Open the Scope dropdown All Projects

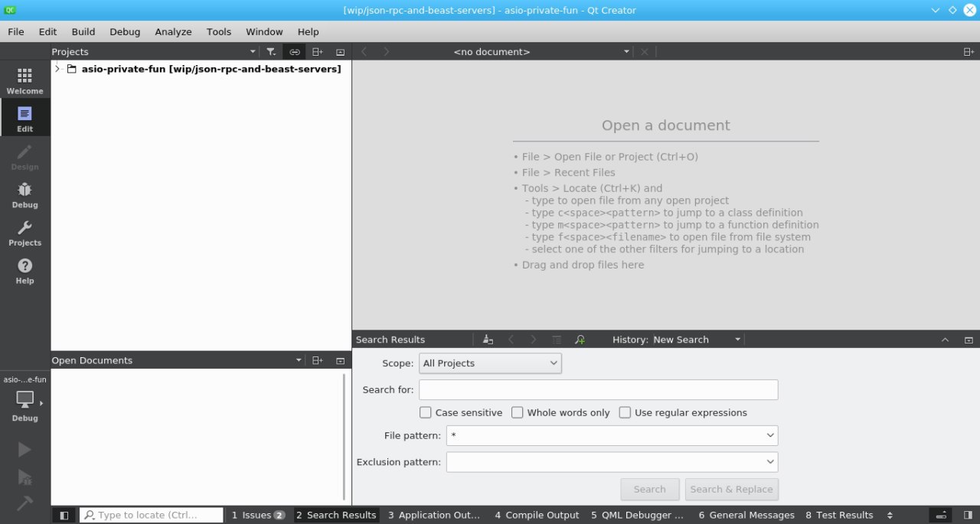click(x=490, y=363)
